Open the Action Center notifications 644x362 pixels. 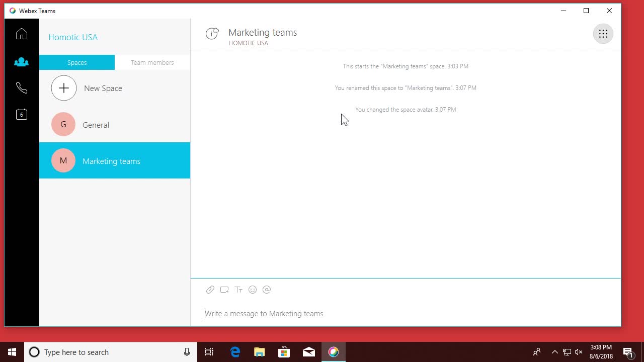(628, 352)
